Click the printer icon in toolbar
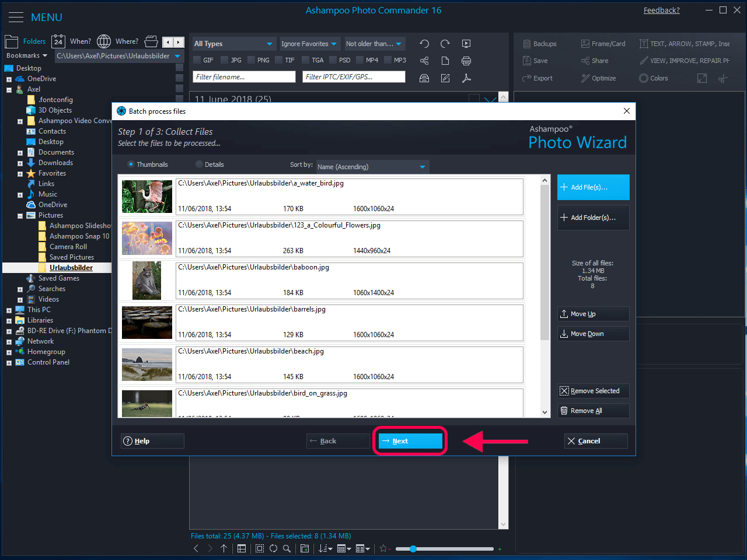 click(466, 61)
